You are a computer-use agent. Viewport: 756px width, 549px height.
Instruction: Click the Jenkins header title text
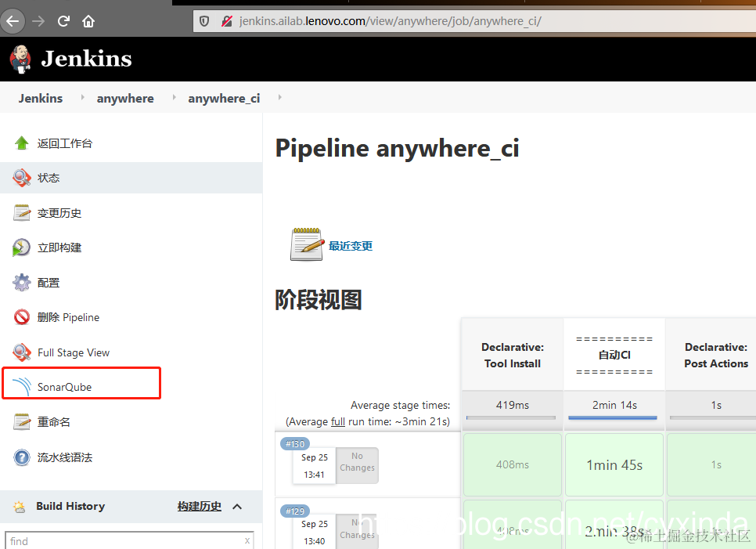[86, 59]
